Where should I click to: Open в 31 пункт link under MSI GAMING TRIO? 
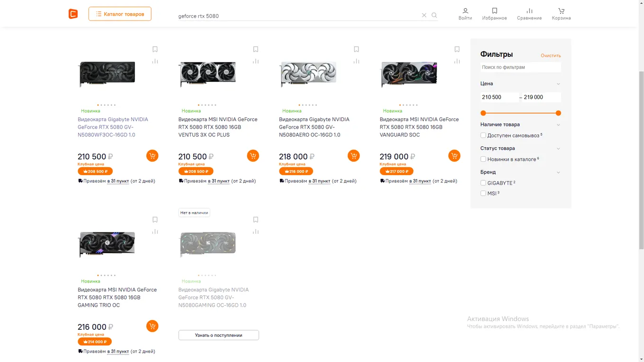(x=118, y=352)
